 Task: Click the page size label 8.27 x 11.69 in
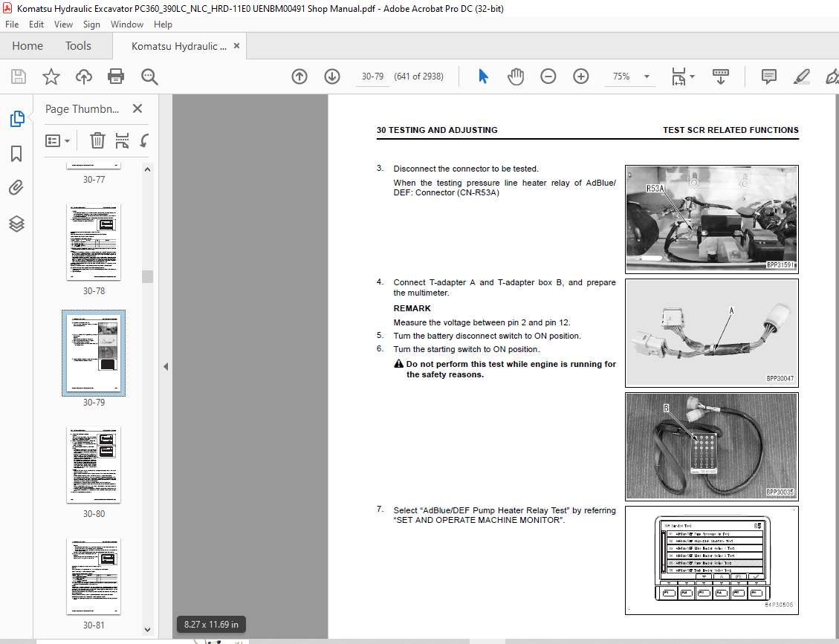211,624
